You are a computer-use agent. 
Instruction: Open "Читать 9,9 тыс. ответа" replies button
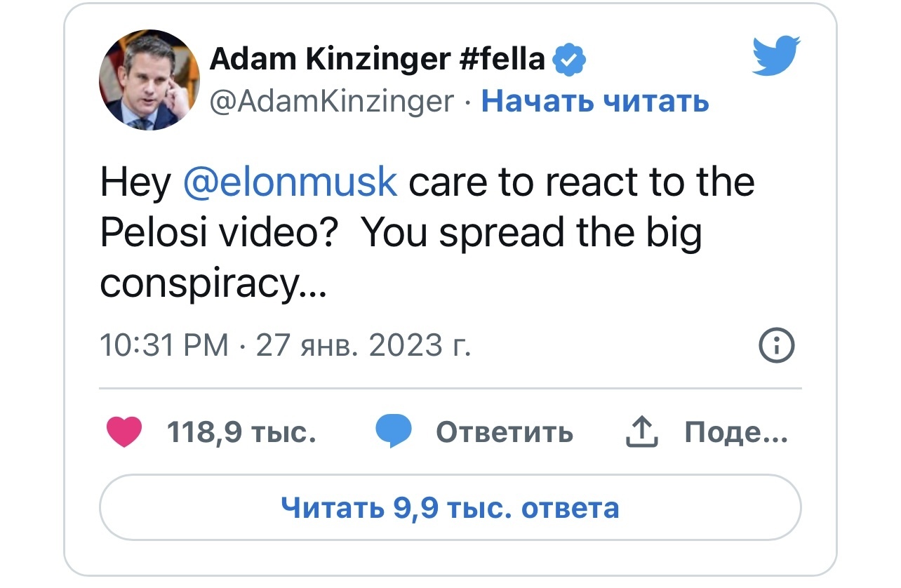click(x=450, y=507)
